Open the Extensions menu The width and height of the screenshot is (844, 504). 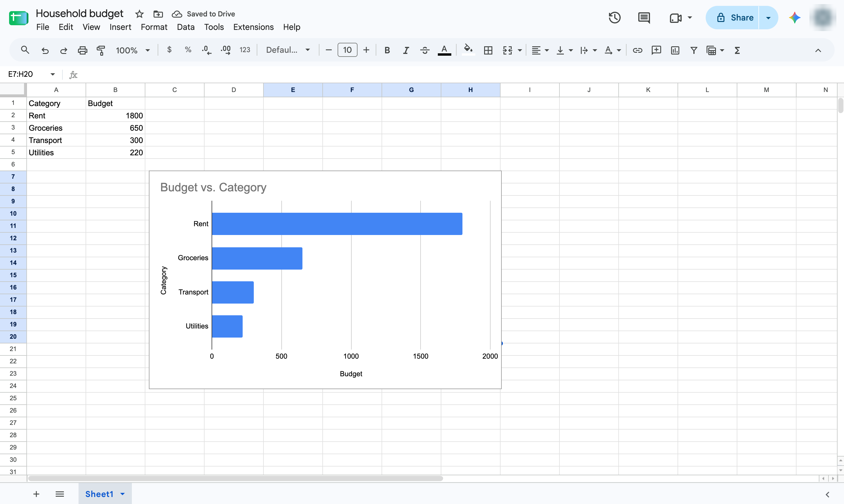[253, 27]
